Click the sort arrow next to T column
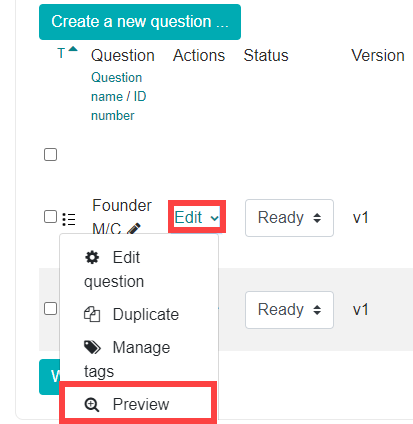This screenshot has width=413, height=424. coord(73,49)
